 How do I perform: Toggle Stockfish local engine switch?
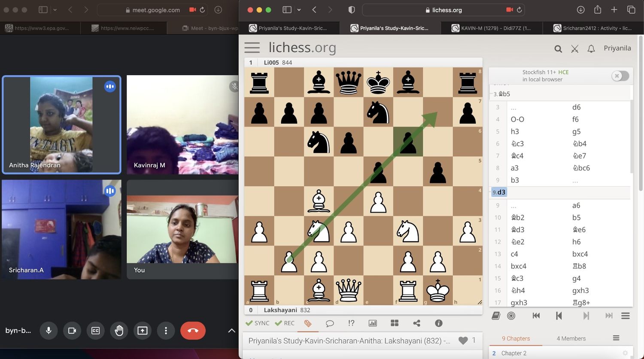(620, 76)
